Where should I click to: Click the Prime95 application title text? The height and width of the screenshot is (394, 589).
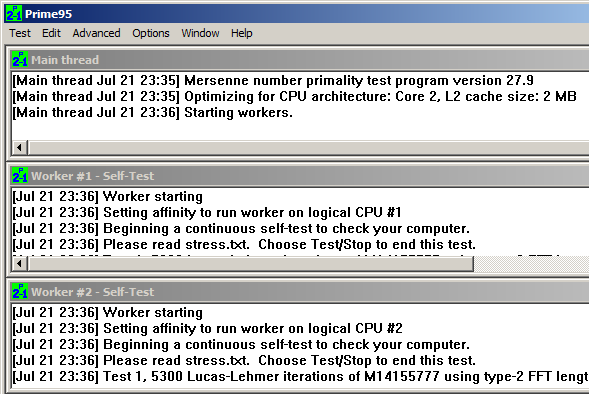click(x=48, y=14)
